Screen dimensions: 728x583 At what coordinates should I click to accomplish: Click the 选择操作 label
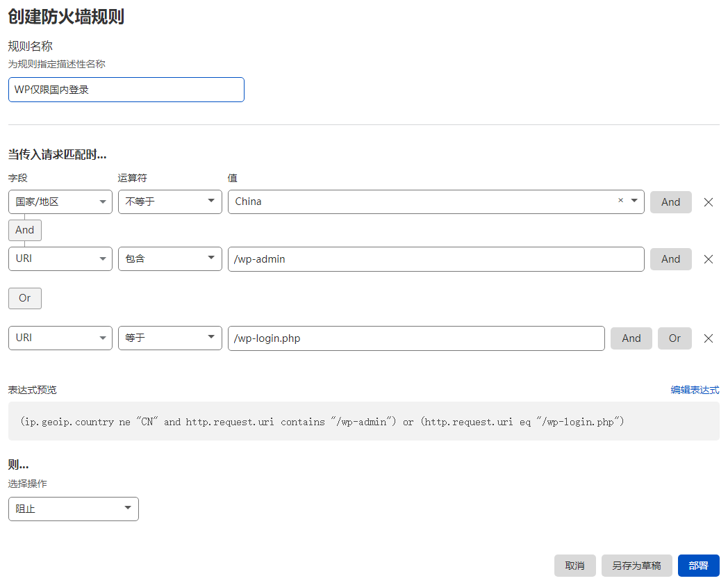click(27, 484)
